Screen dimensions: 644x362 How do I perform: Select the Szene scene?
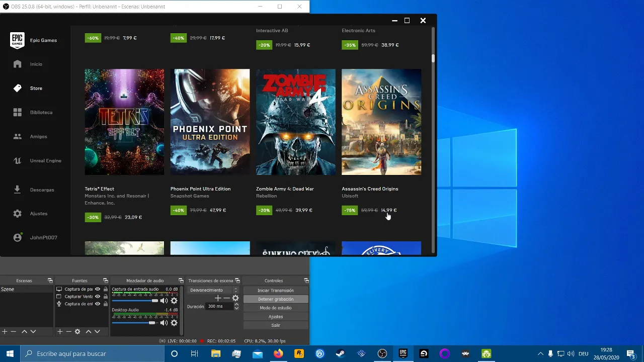(26, 289)
